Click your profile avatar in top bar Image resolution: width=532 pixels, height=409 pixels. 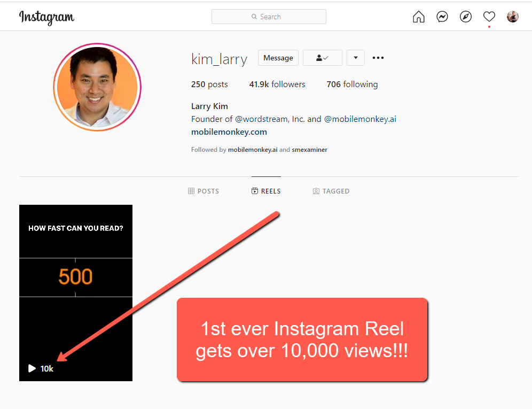pyautogui.click(x=513, y=17)
